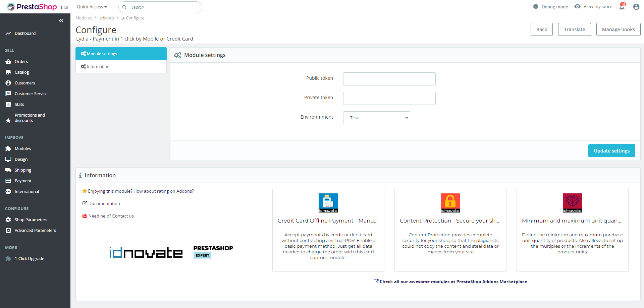644x308 pixels.
Task: Click the Credit Card Offline Payment module icon
Action: tap(328, 203)
